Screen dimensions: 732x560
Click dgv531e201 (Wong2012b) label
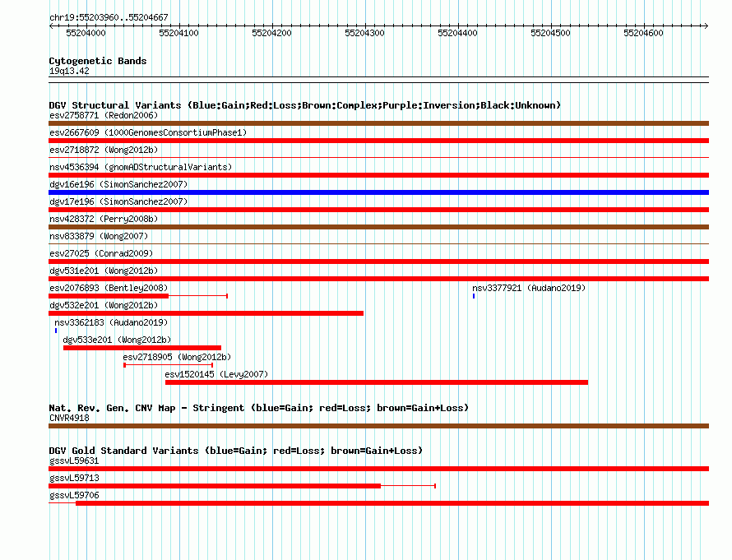point(104,271)
